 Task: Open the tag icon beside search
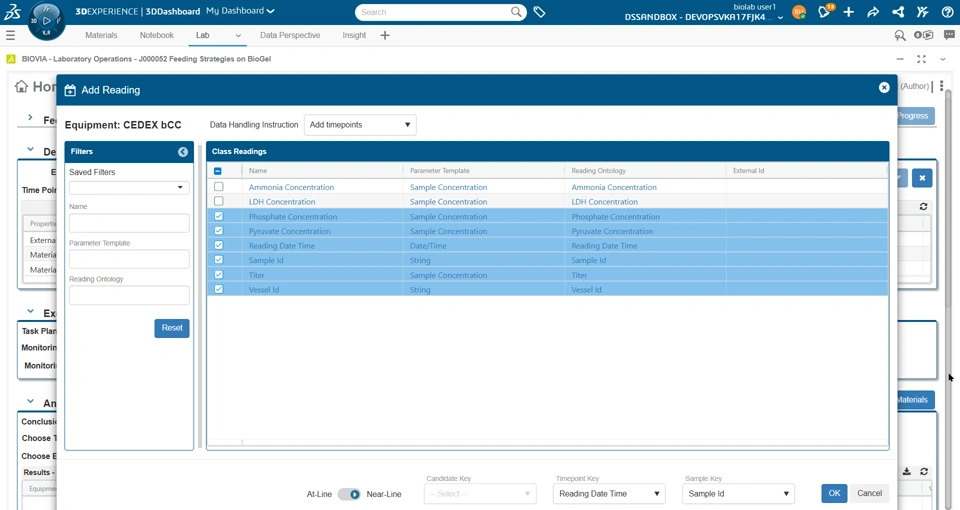tap(539, 12)
